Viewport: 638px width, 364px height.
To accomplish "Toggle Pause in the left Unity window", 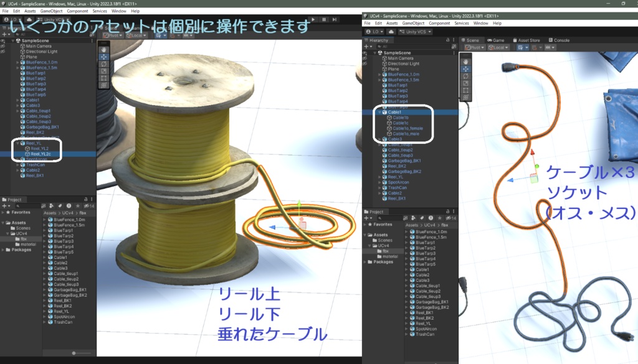I will click(324, 19).
